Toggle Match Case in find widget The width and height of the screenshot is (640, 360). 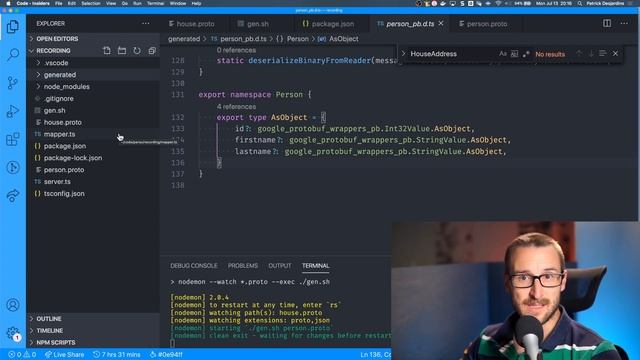coord(502,54)
